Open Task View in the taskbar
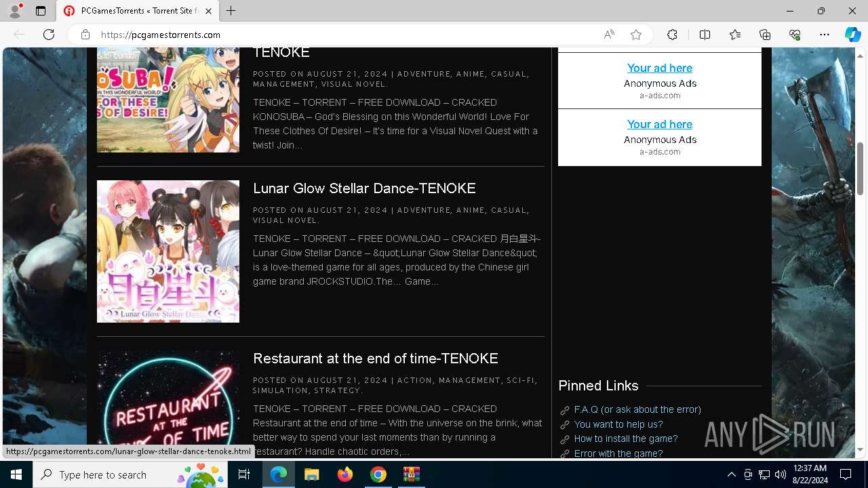The height and width of the screenshot is (488, 868). (244, 474)
